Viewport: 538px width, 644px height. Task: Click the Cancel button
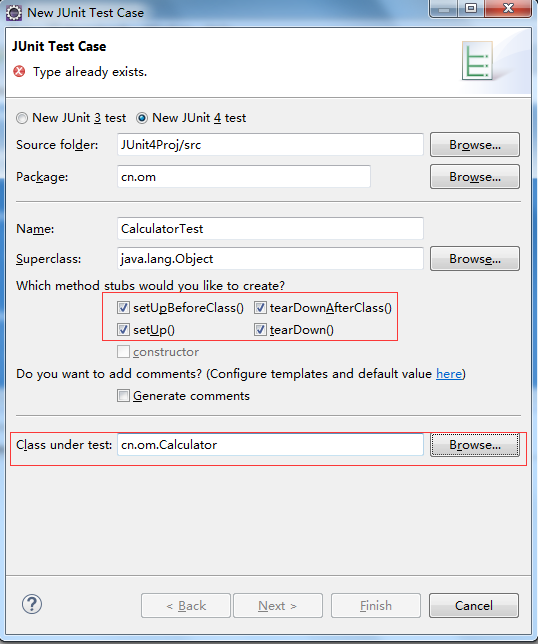coord(474,605)
